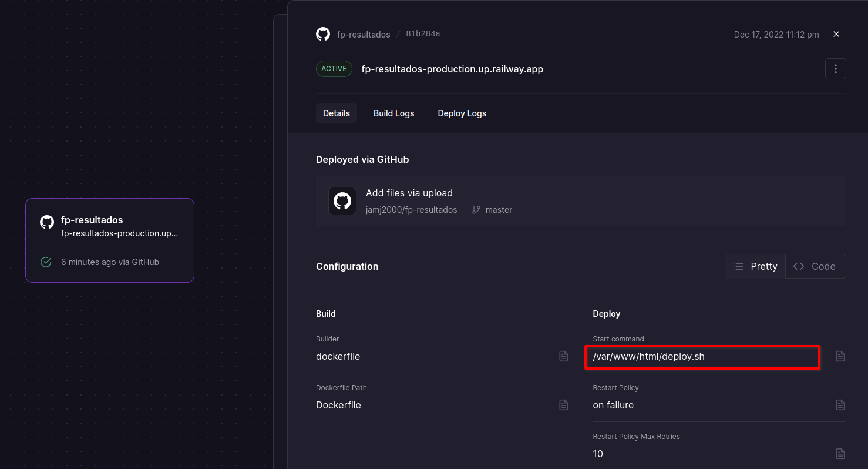The image size is (868, 469).
Task: Switch configuration view to Pretty
Action: pyautogui.click(x=755, y=266)
